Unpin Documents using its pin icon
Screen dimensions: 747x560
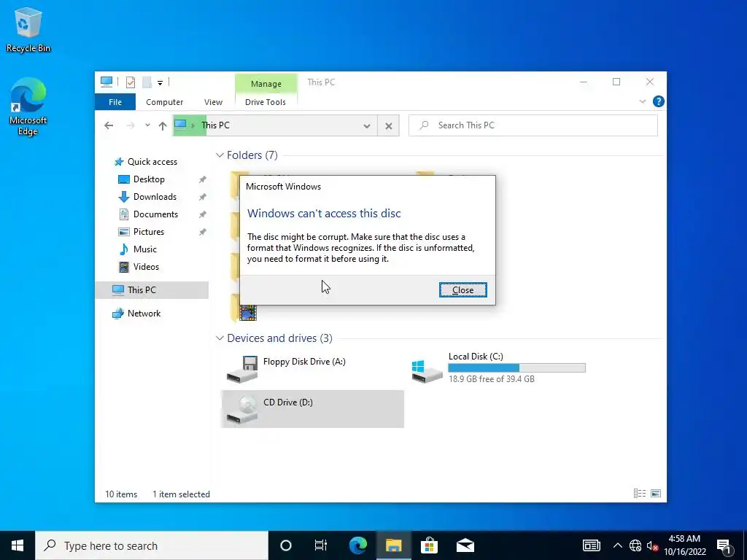203,215
